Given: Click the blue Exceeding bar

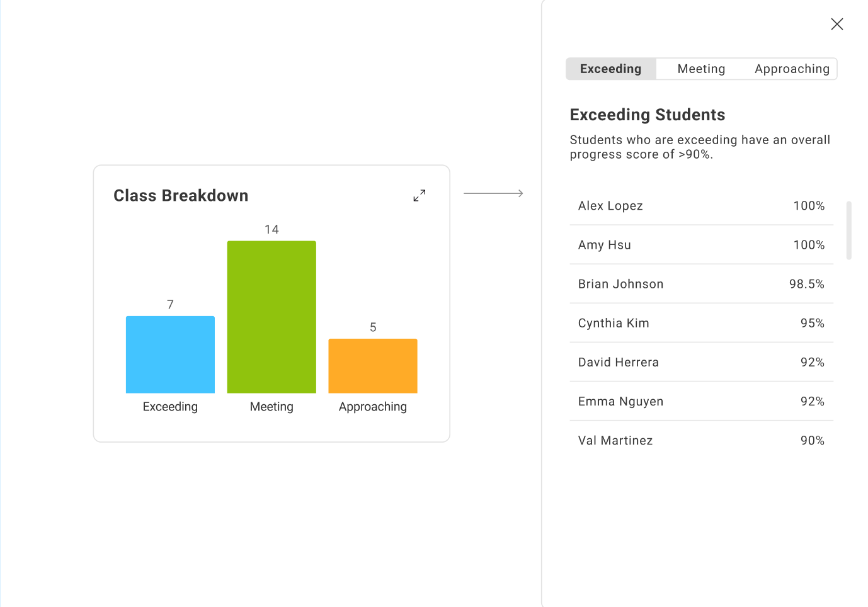Looking at the screenshot, I should [x=170, y=355].
